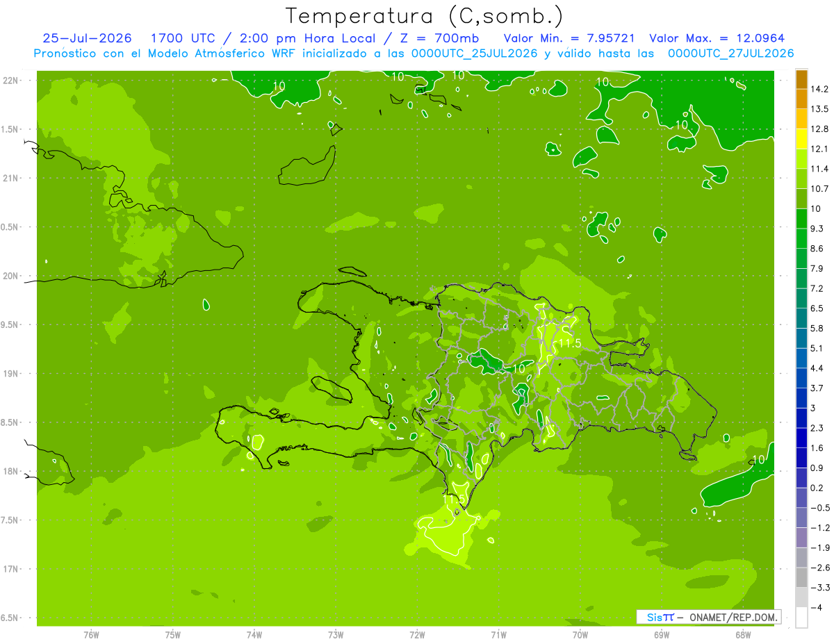Image resolution: width=834 pixels, height=644 pixels.
Task: Select the date text '25-Jul-2026'
Action: (86, 38)
